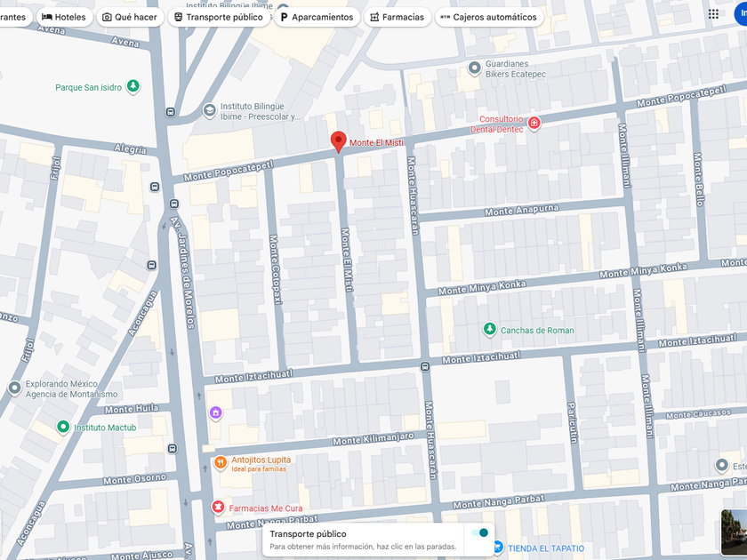Image resolution: width=747 pixels, height=560 pixels.
Task: Choose the Qué hacer chip
Action: click(129, 17)
